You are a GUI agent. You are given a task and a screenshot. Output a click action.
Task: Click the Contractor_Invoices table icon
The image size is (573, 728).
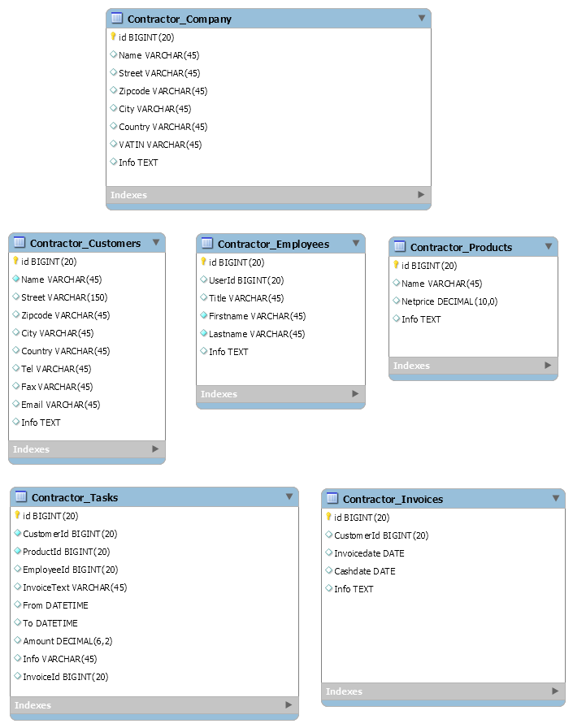point(332,498)
